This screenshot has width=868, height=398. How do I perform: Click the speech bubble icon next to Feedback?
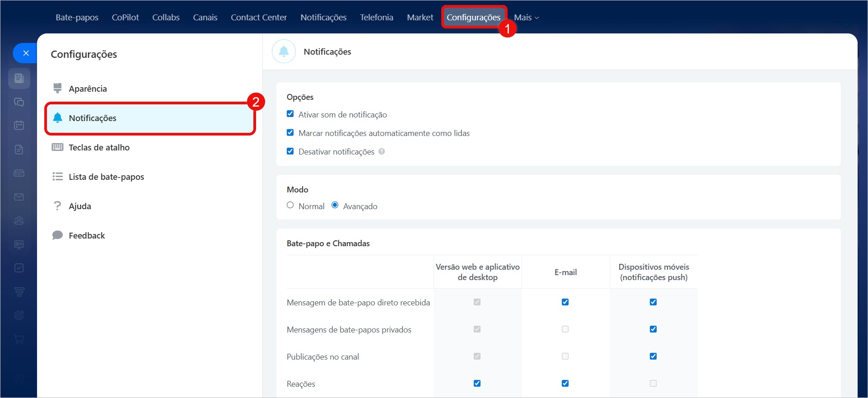(57, 235)
